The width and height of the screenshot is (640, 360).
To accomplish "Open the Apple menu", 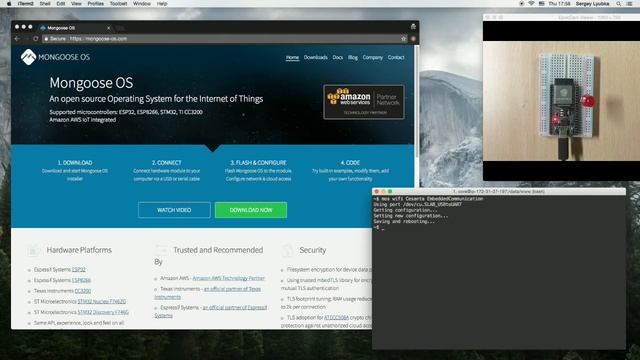I will 9,4.
